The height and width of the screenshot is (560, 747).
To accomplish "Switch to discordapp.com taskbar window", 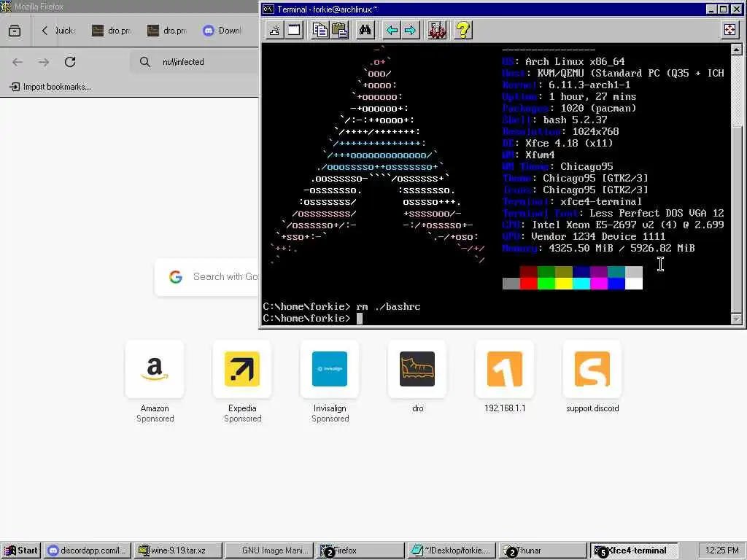I will click(88, 551).
